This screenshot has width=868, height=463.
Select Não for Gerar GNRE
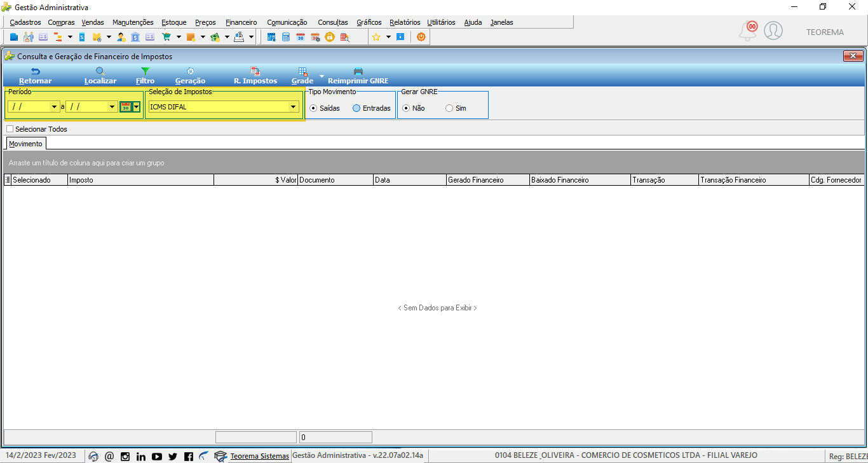click(x=406, y=108)
